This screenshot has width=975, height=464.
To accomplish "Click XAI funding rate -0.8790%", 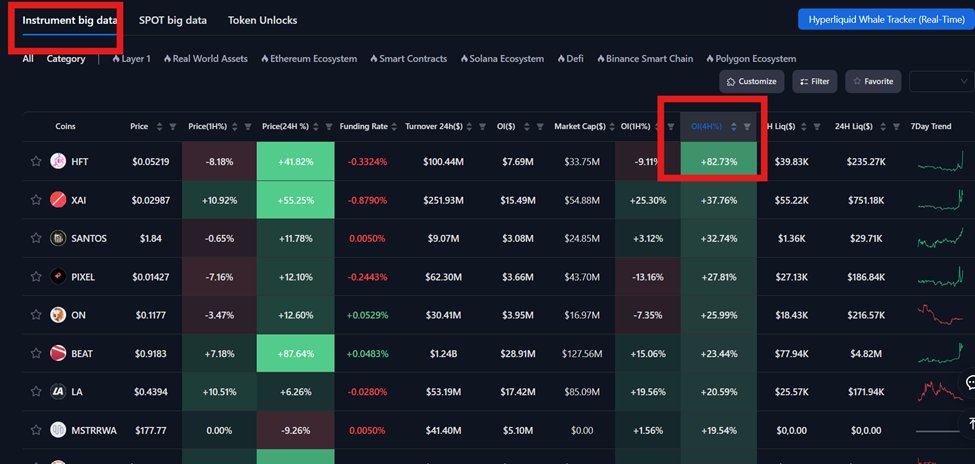I will (367, 200).
